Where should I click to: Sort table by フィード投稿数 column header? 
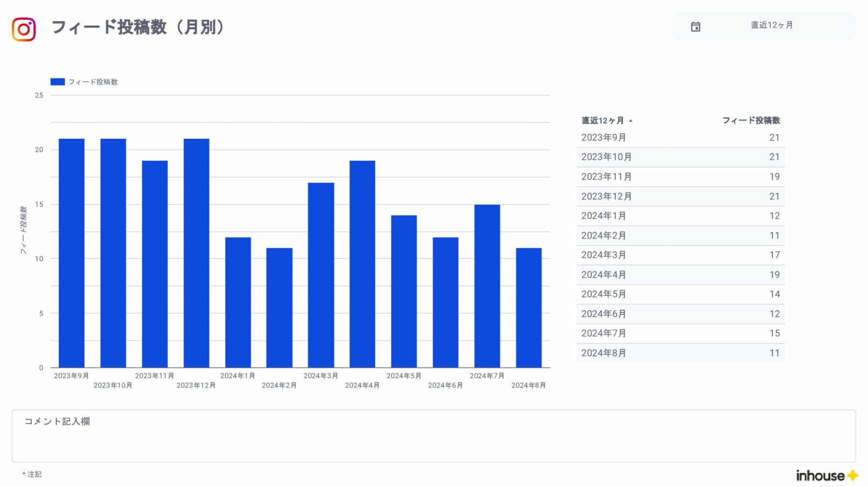pyautogui.click(x=751, y=121)
